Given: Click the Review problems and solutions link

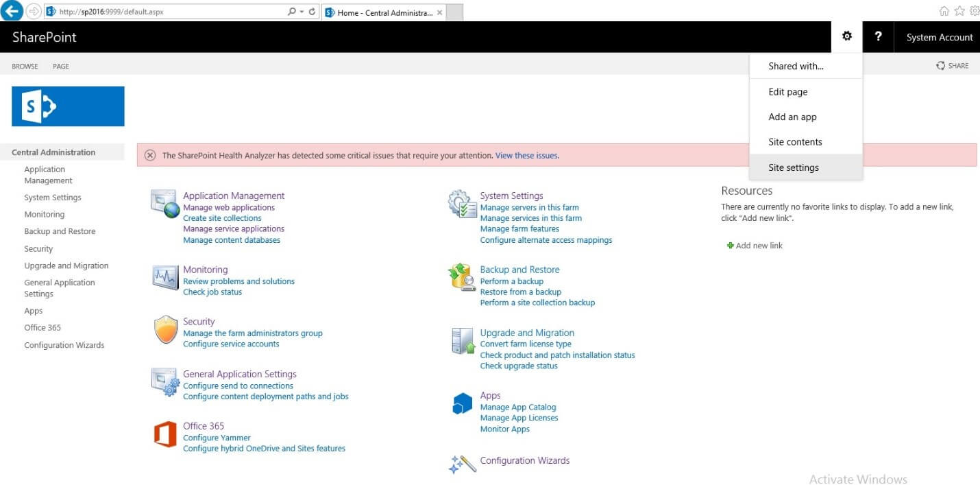Looking at the screenshot, I should coord(238,281).
